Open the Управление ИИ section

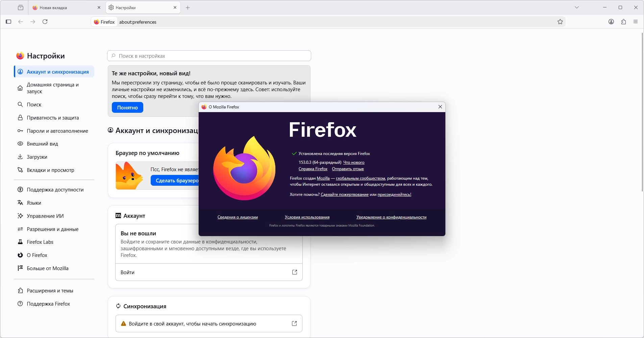pos(54,216)
